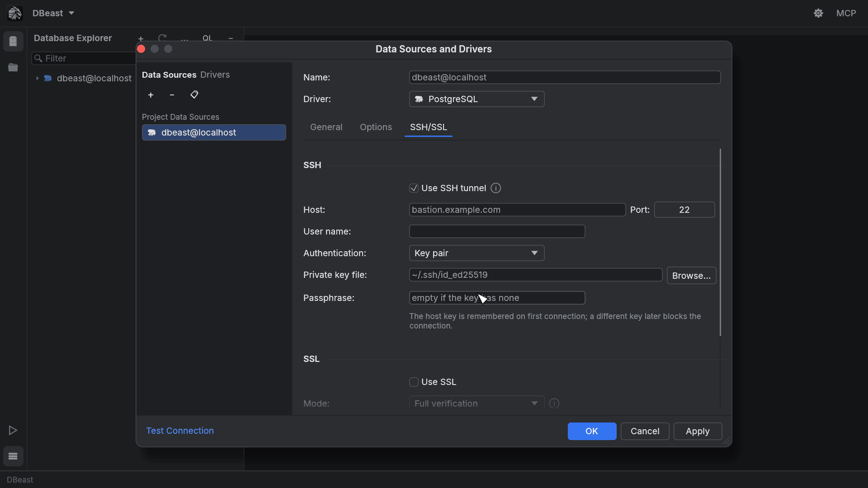Toggle the Use SSH tunnel checkbox
The width and height of the screenshot is (868, 488).
tap(414, 188)
